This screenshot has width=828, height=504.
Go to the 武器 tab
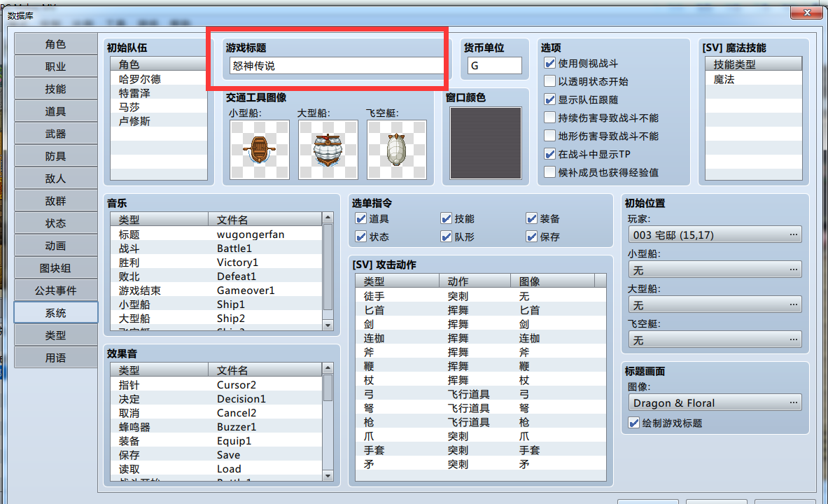[55, 134]
